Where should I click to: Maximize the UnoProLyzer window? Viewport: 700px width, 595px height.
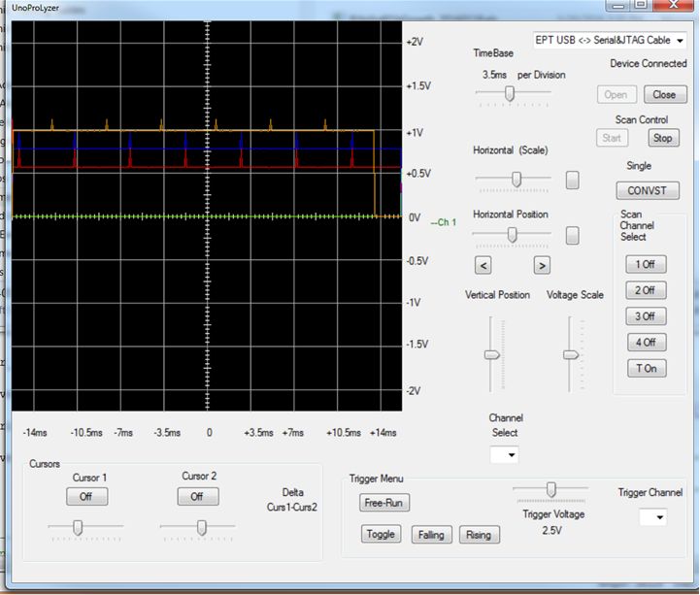coord(641,5)
